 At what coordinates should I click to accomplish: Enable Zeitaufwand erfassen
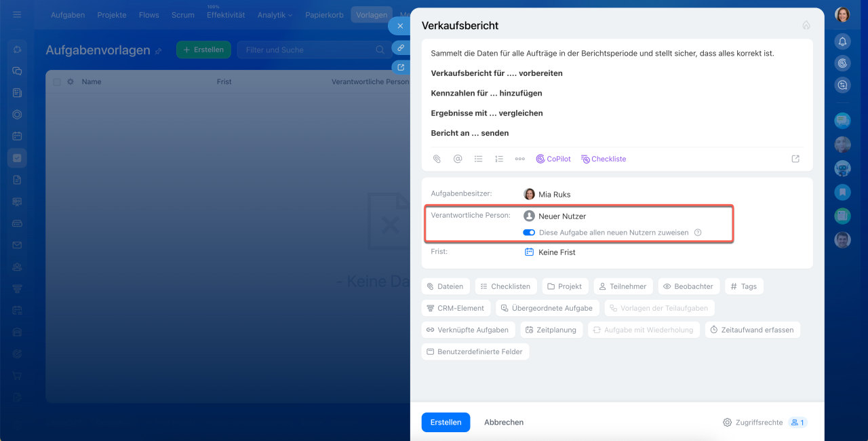[x=753, y=330]
